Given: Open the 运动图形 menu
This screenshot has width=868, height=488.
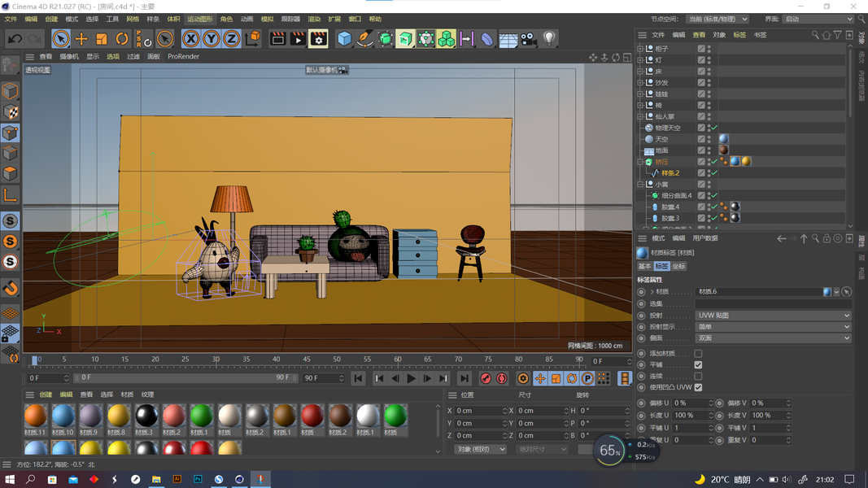Looking at the screenshot, I should (x=200, y=20).
